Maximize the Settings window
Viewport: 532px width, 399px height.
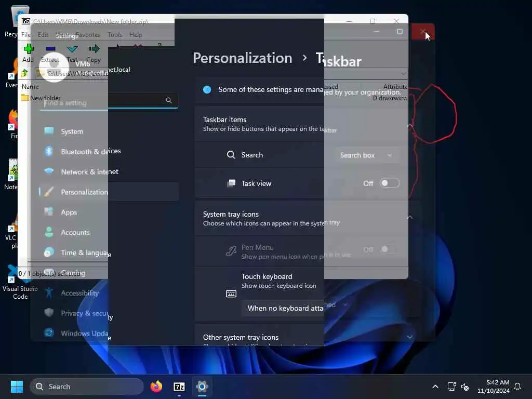[400, 32]
